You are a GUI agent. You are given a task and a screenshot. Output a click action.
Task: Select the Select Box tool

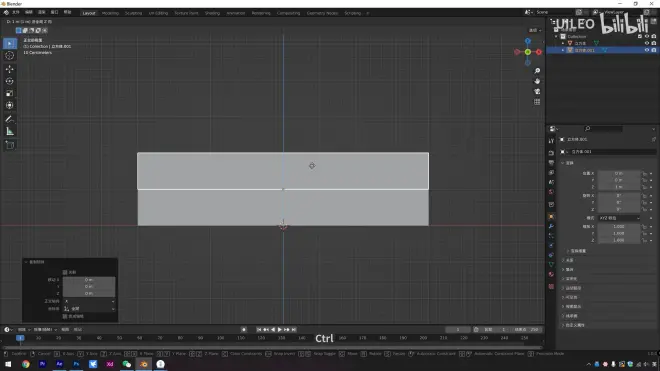click(x=10, y=43)
